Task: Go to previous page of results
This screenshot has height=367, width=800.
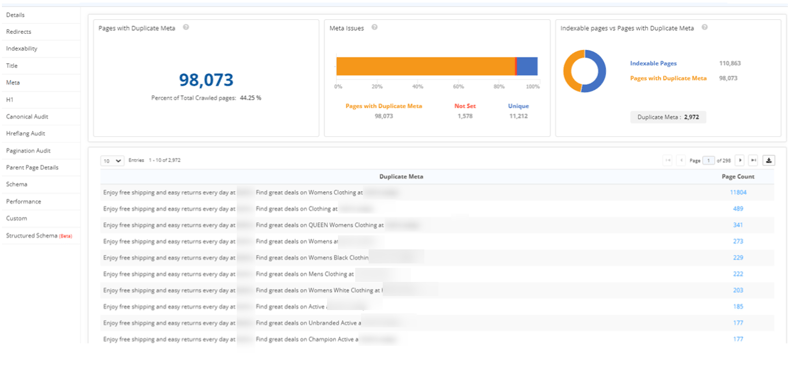Action: click(681, 160)
